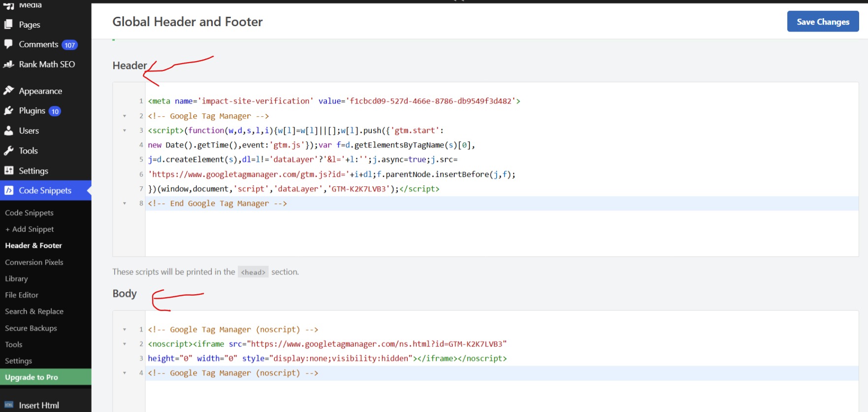Save Changes to header and footer

(x=823, y=21)
